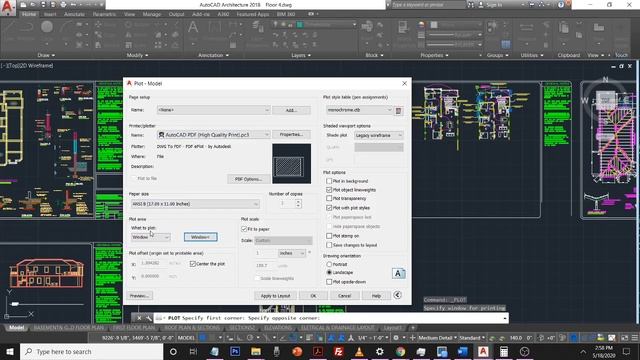
Task: Add a new layout with plus icon
Action: [x=413, y=328]
